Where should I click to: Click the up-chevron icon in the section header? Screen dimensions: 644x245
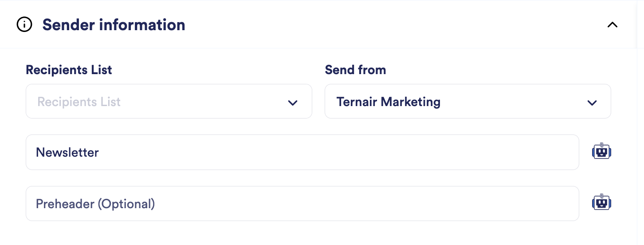612,25
